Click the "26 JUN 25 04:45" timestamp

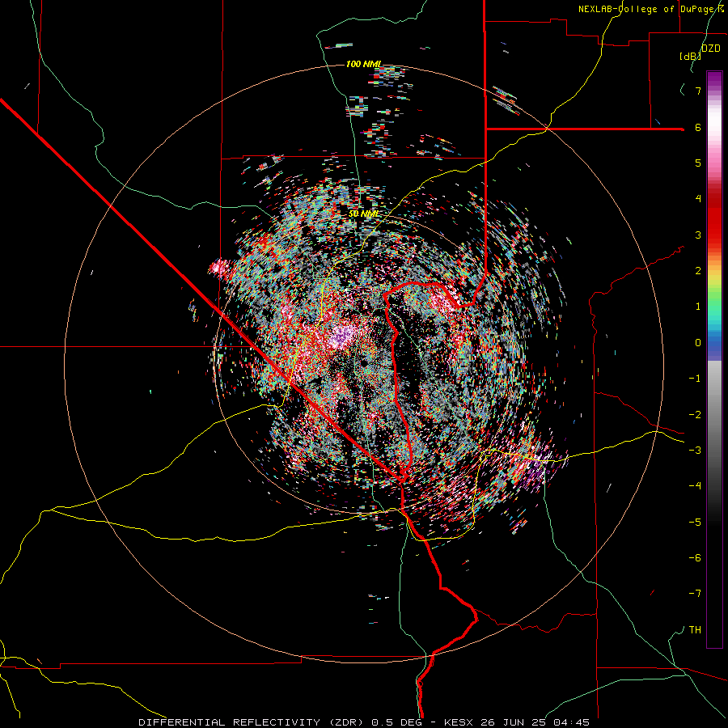click(x=534, y=722)
